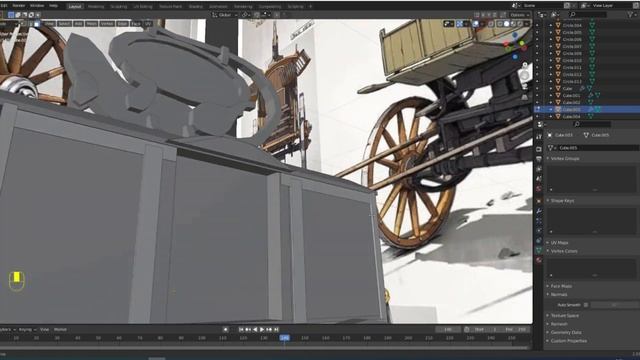Open the Material properties tab
The width and height of the screenshot is (640, 360).
tap(539, 260)
